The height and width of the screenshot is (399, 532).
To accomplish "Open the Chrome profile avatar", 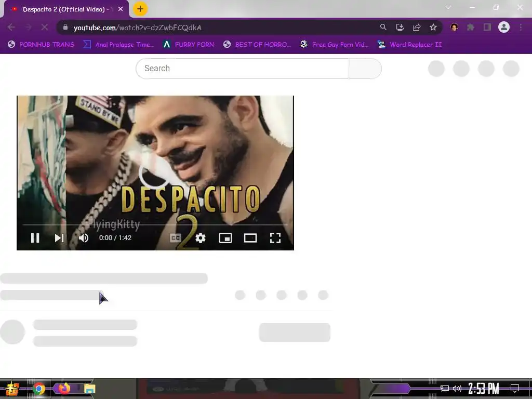I will coord(504,27).
